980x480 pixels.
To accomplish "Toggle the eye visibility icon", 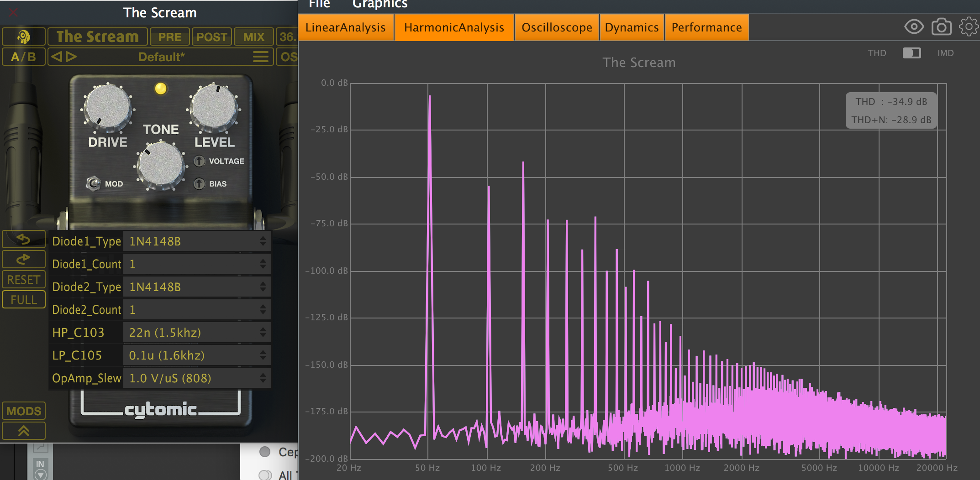I will tap(914, 27).
